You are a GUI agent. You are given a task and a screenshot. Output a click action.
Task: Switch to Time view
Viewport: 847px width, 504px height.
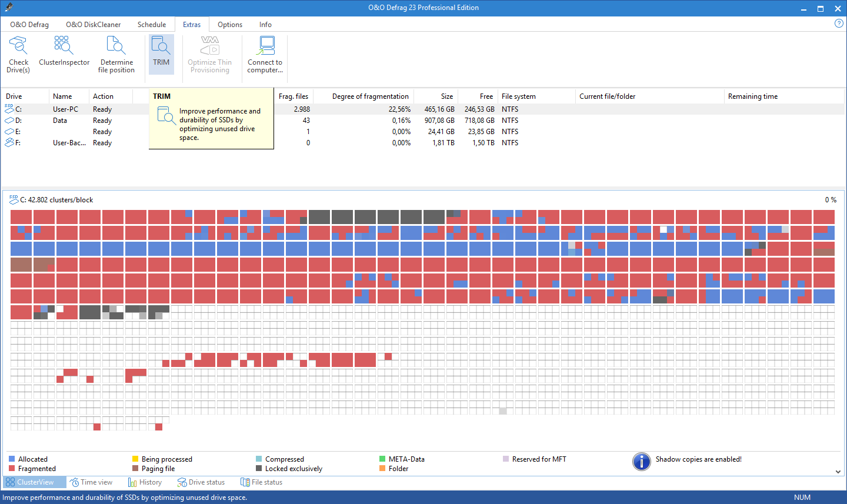[91, 482]
